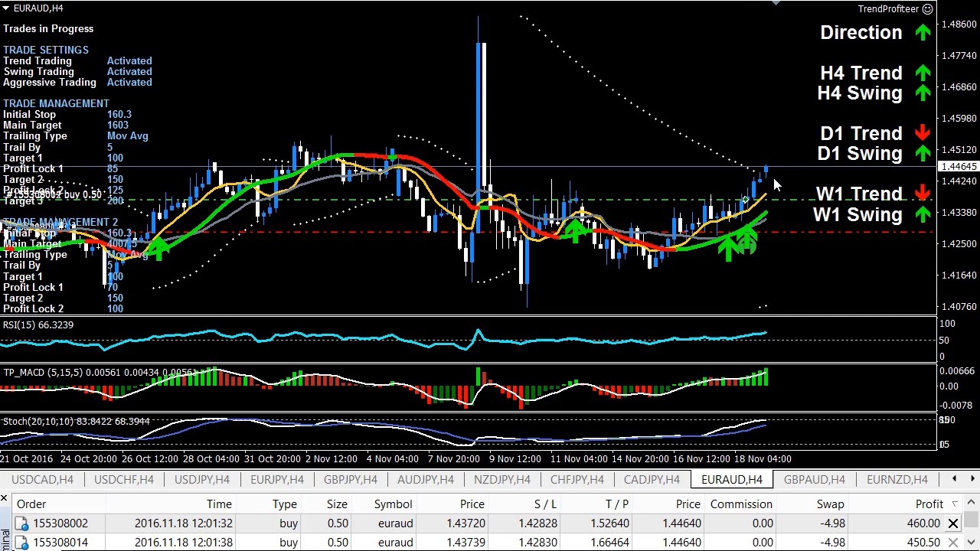Go to the NZDJPY,H4 chart tab
This screenshot has width=980, height=551.
502,480
